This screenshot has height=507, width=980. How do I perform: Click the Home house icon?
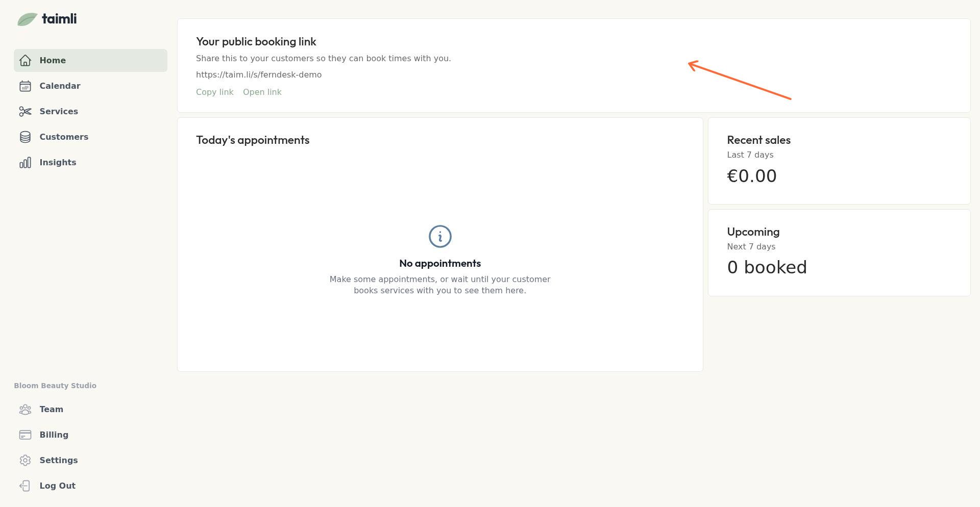coord(25,61)
